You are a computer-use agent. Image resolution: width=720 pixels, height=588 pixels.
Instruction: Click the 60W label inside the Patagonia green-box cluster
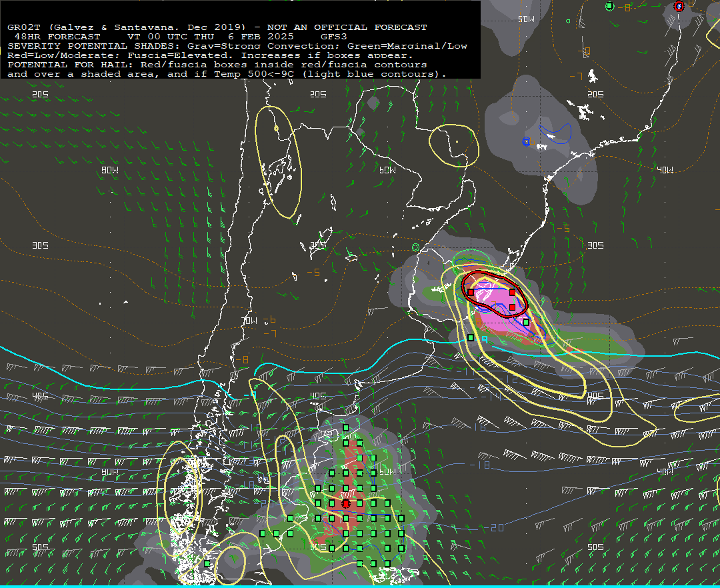387,472
